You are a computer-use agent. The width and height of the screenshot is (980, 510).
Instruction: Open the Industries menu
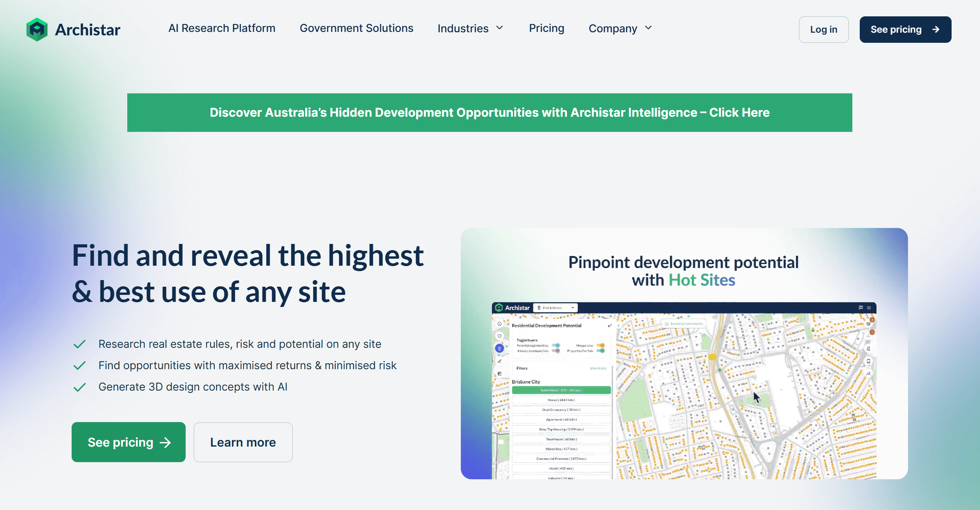click(471, 28)
